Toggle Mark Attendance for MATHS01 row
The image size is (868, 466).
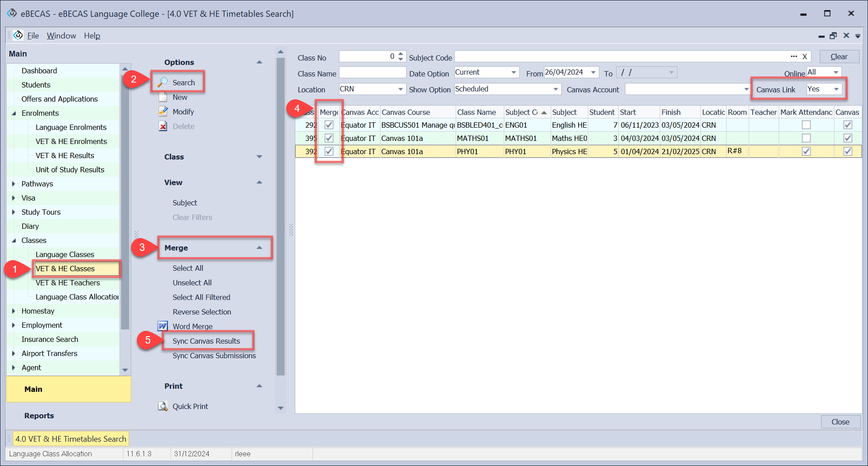[806, 138]
